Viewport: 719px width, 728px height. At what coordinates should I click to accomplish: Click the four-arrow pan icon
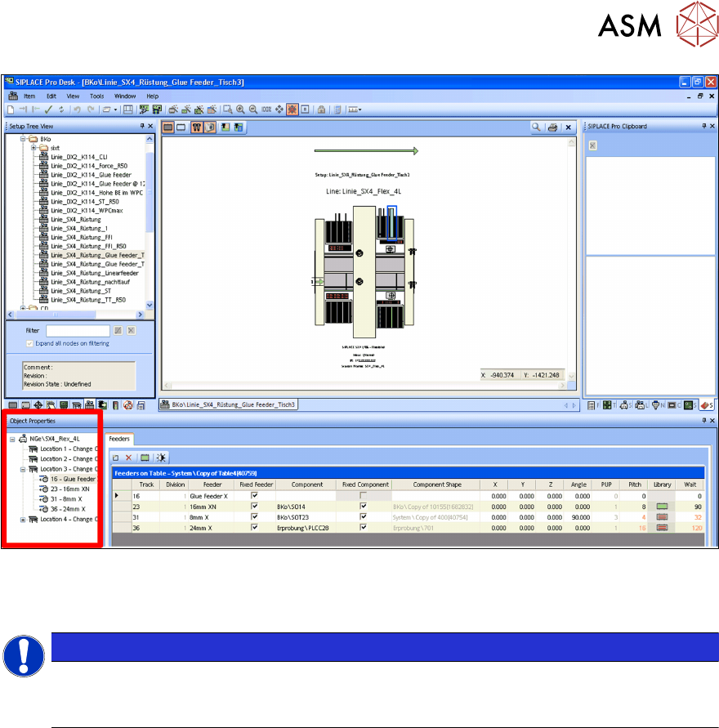[x=279, y=109]
